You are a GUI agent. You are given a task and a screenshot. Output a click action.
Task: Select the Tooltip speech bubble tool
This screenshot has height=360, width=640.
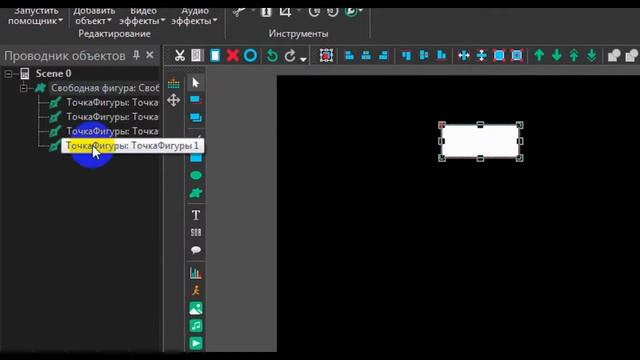(x=196, y=250)
